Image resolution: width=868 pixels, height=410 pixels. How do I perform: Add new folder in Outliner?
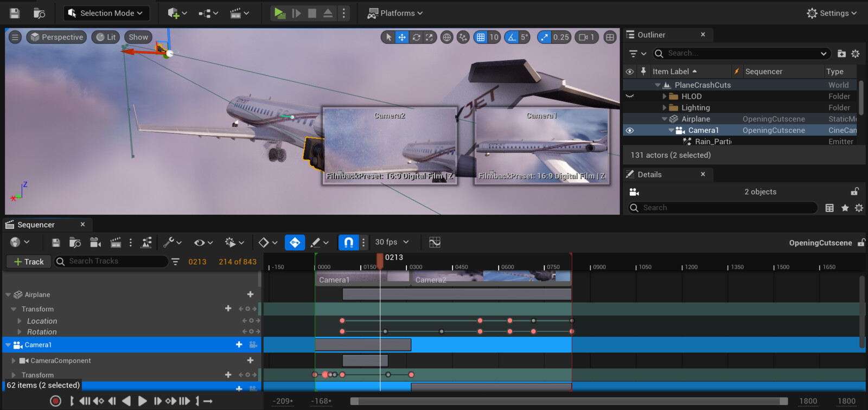841,53
